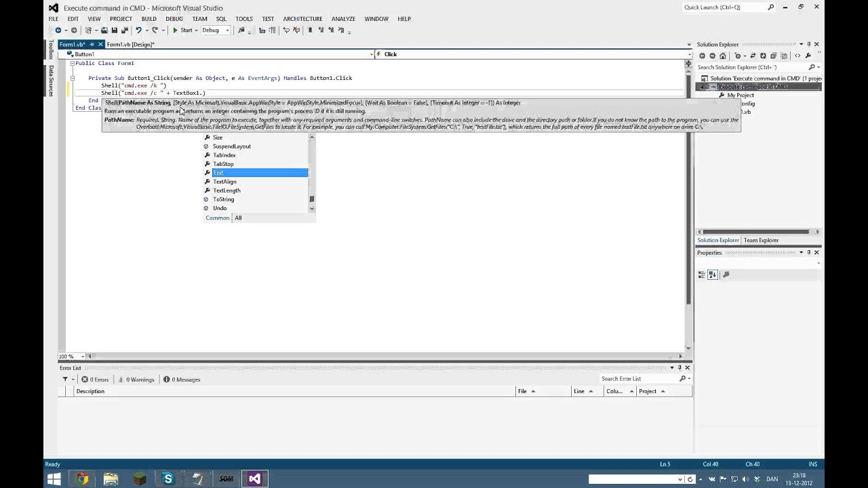The image size is (868, 488).
Task: Open the ANALYZE menu
Action: click(343, 19)
